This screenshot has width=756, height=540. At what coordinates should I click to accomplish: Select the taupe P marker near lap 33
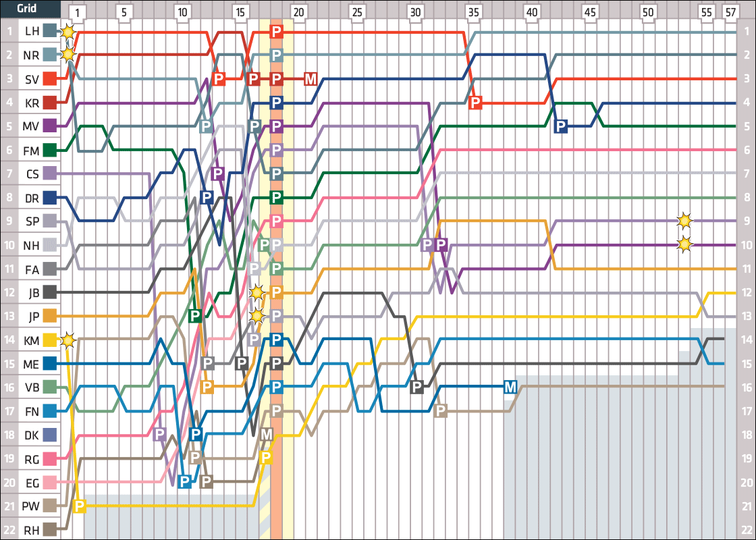(x=441, y=410)
